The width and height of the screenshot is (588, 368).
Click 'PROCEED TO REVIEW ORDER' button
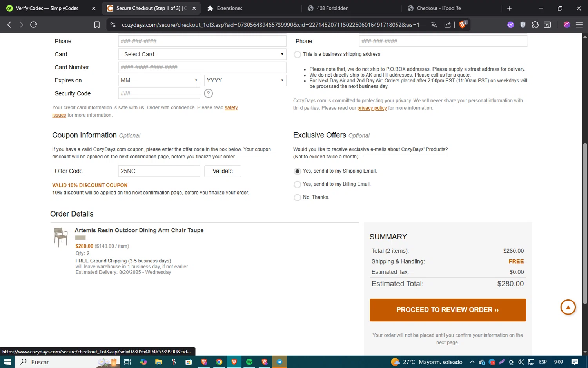(x=448, y=310)
